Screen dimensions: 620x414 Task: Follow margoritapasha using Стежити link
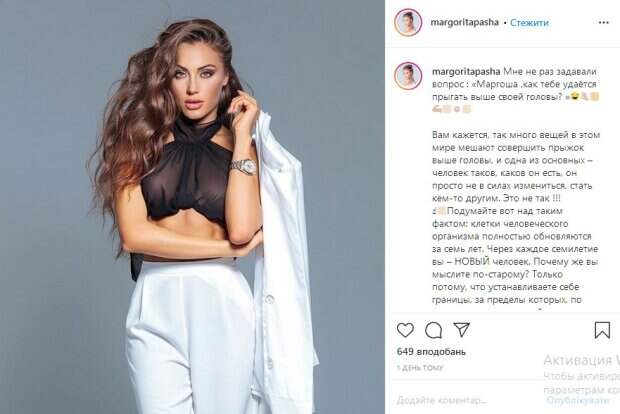pos(529,23)
